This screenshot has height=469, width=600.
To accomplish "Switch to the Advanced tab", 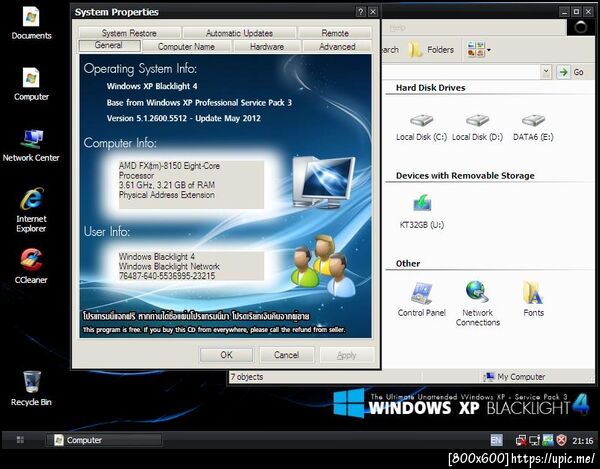I will [337, 46].
